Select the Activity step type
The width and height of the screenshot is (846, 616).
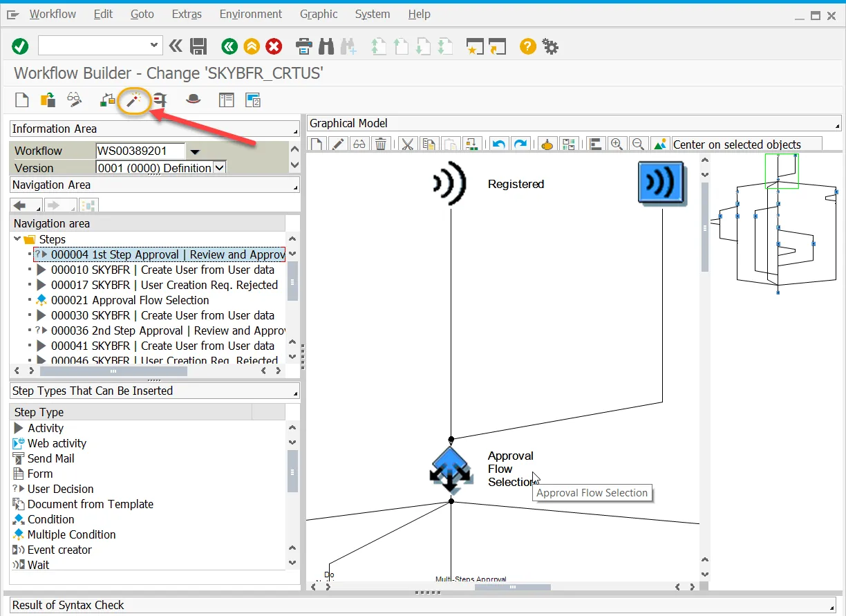(46, 428)
